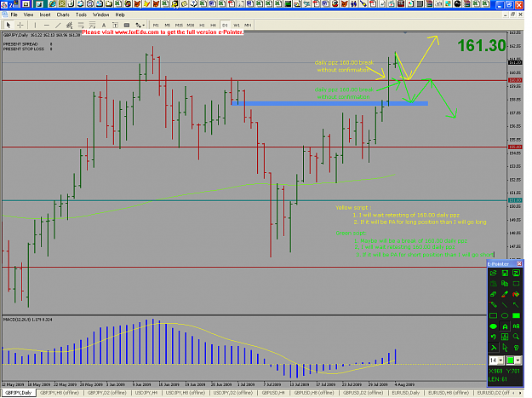
Task: Switch to USDJPY,H4 chart tab
Action: click(x=146, y=393)
